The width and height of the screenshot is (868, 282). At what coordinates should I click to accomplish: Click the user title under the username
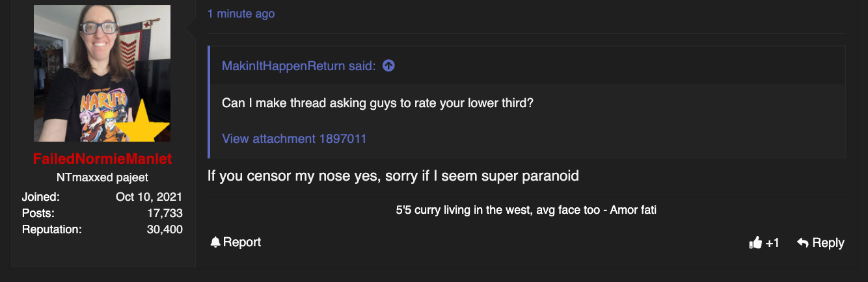tap(102, 177)
